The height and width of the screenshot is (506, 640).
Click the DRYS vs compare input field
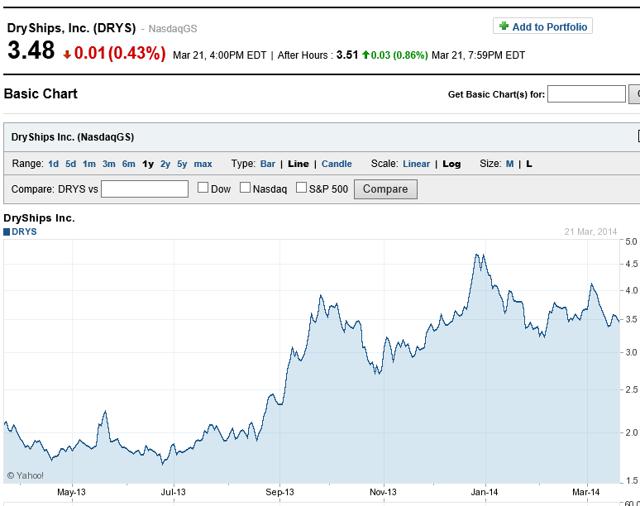click(x=145, y=189)
